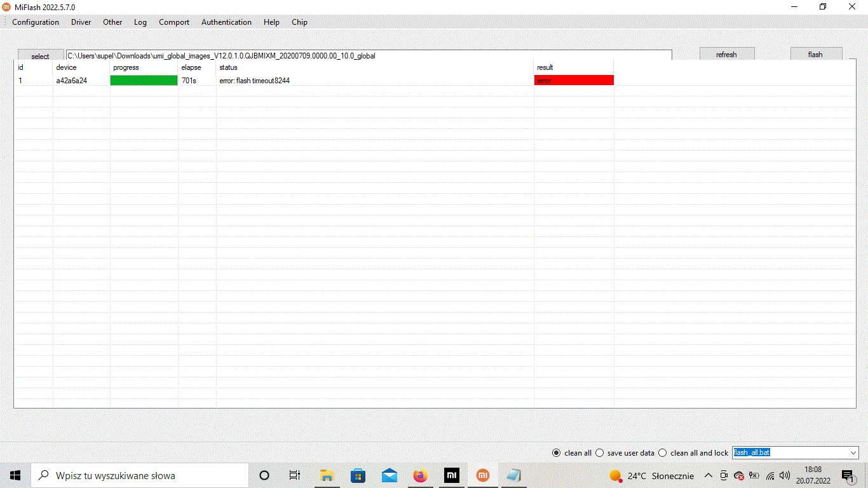Open the Driver menu

click(81, 22)
